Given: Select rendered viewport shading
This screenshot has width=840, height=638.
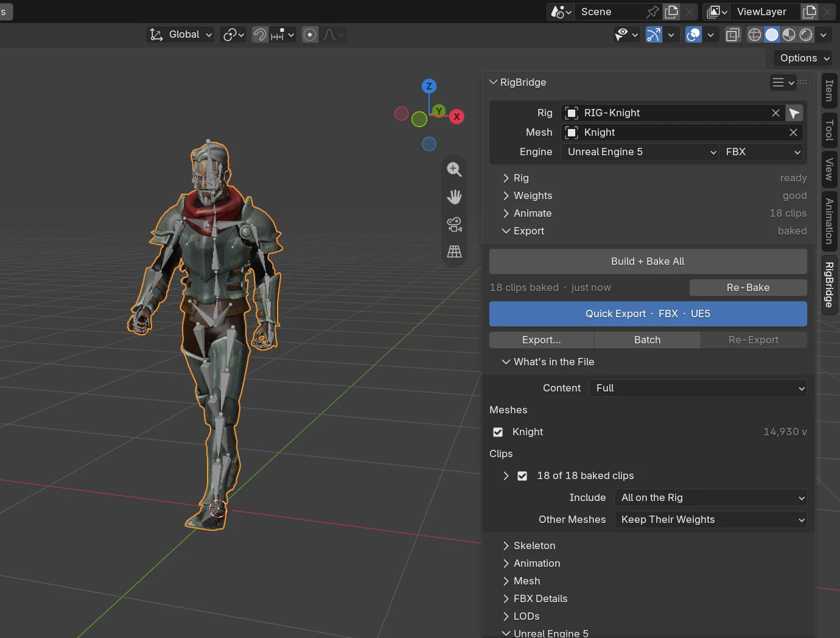Looking at the screenshot, I should coord(806,35).
